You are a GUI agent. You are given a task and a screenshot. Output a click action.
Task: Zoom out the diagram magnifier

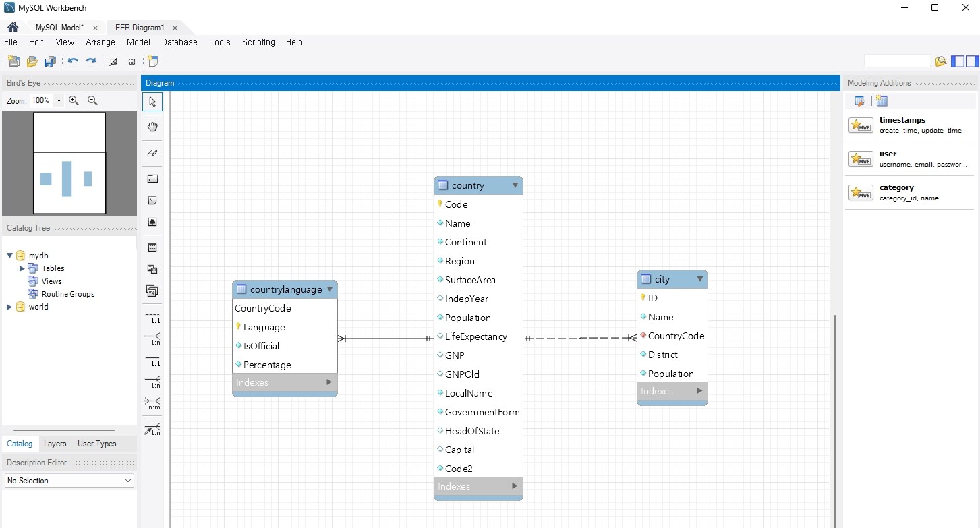[92, 100]
